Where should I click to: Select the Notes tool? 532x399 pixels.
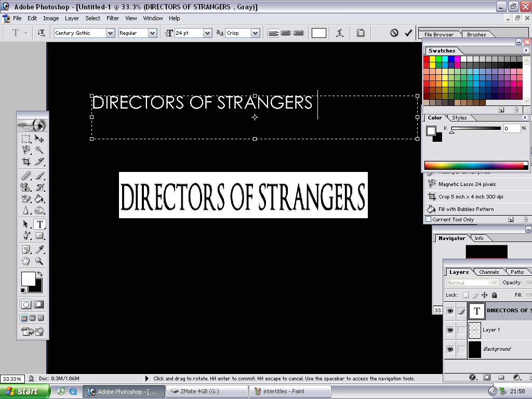pyautogui.click(x=26, y=250)
